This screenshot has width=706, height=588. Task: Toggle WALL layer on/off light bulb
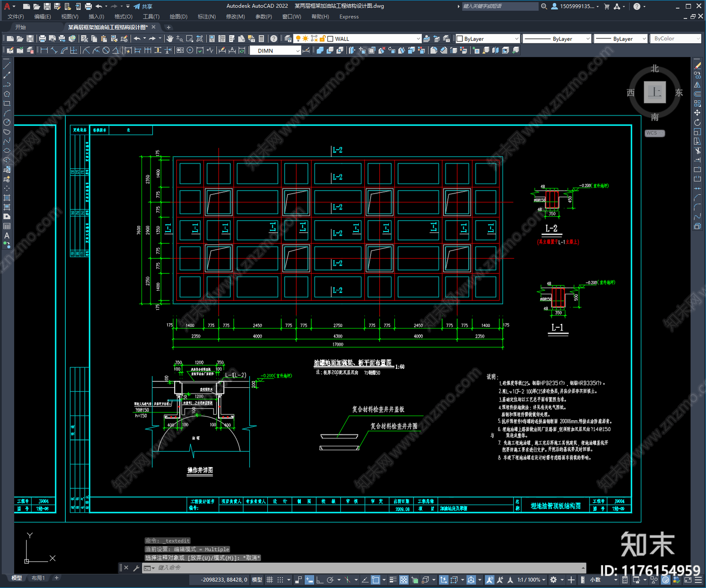(298, 39)
